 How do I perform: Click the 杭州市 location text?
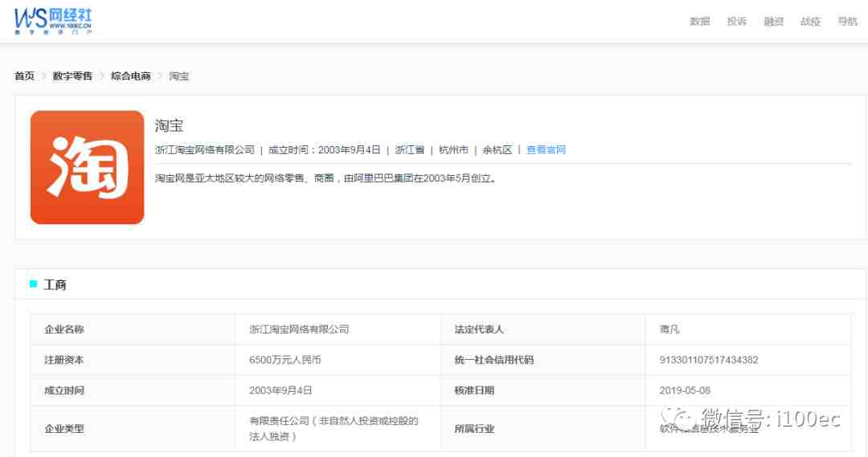453,150
